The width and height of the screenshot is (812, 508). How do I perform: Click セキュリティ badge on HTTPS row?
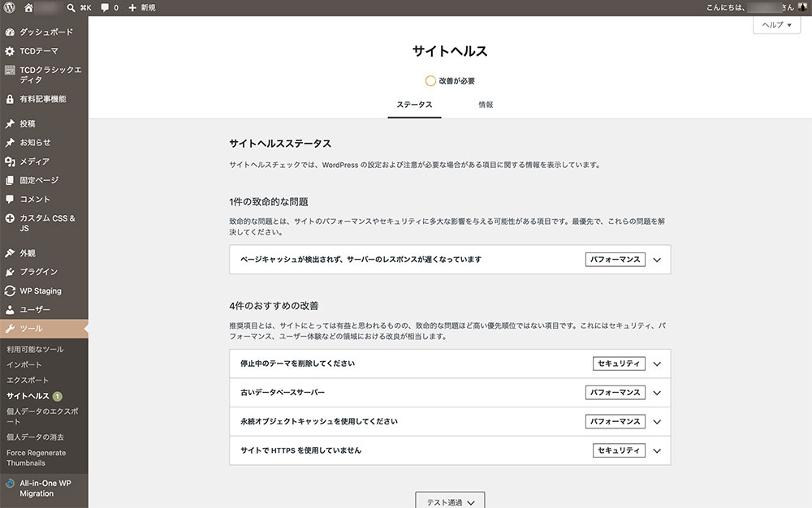[619, 450]
